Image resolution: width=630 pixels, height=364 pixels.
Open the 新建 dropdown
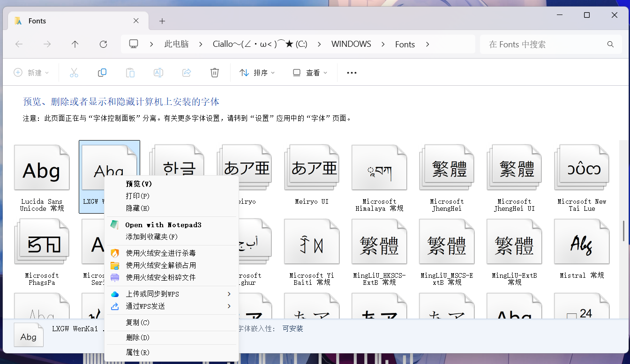click(31, 73)
